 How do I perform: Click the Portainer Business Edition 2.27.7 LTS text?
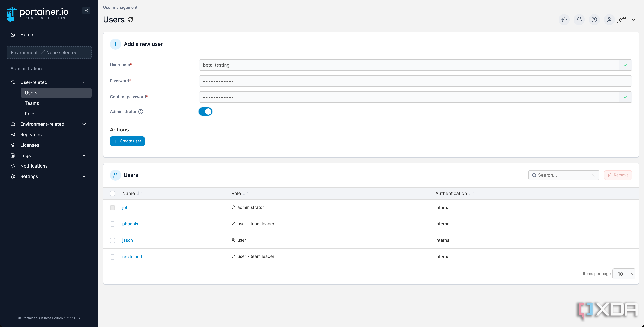(49, 318)
